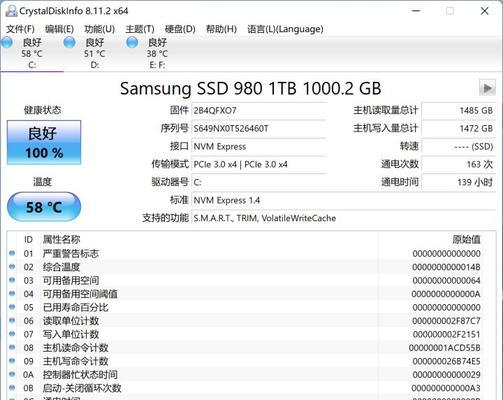
Task: Click the next disk arrow button
Action: [487, 88]
